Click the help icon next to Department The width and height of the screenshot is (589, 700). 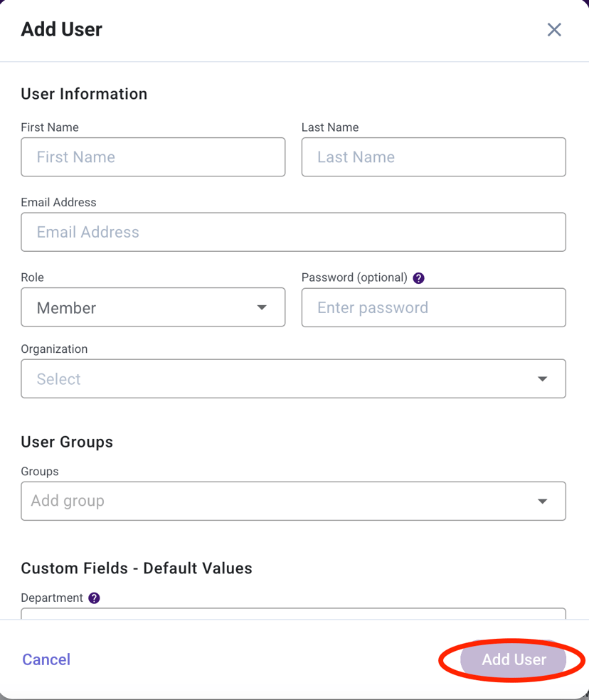[x=94, y=598]
